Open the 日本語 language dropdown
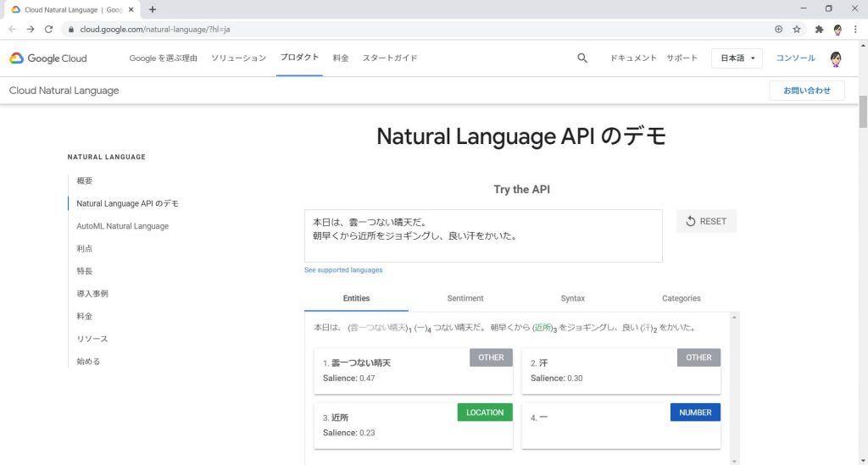 click(x=737, y=58)
